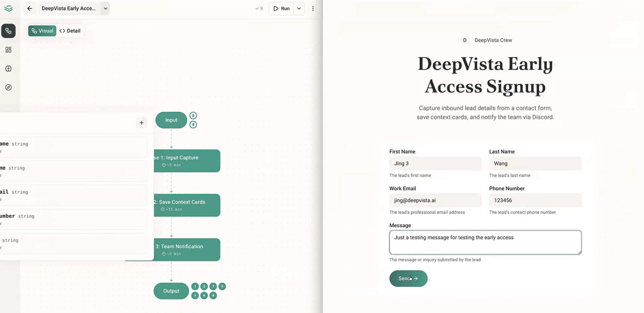This screenshot has width=644, height=313.
Task: Click the Phone Number input field
Action: pos(535,200)
